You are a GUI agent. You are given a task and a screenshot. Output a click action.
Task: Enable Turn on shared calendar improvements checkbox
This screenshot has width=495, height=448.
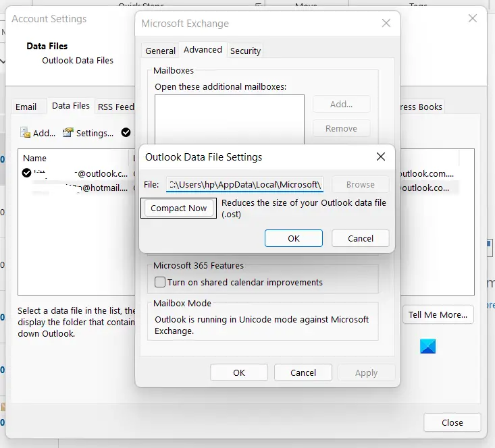160,282
